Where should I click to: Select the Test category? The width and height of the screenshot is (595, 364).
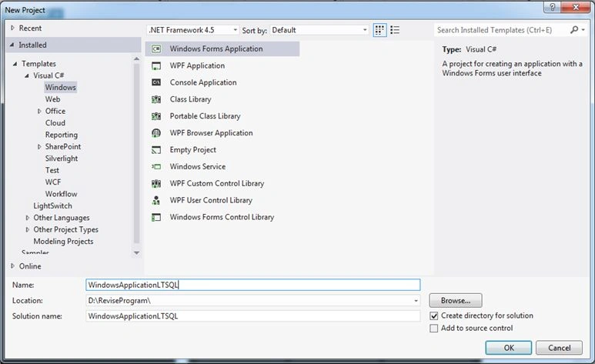tap(52, 170)
